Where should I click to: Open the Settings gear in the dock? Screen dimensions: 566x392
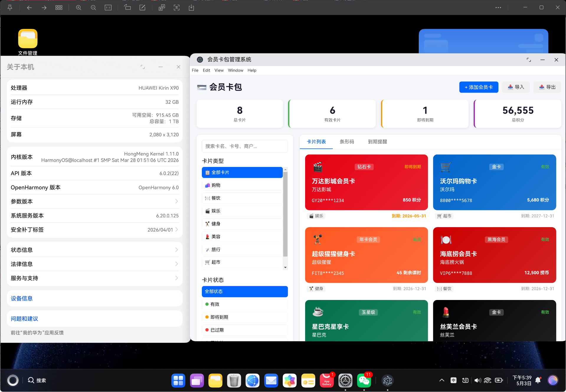click(345, 380)
